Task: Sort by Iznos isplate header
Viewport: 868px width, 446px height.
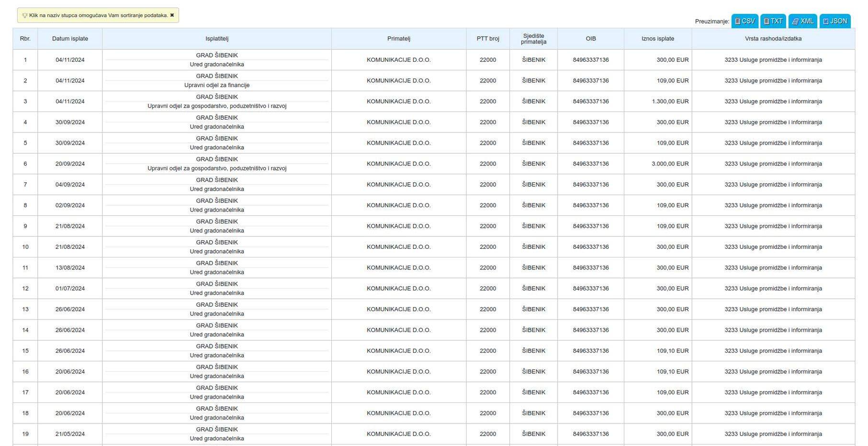Action: point(657,39)
